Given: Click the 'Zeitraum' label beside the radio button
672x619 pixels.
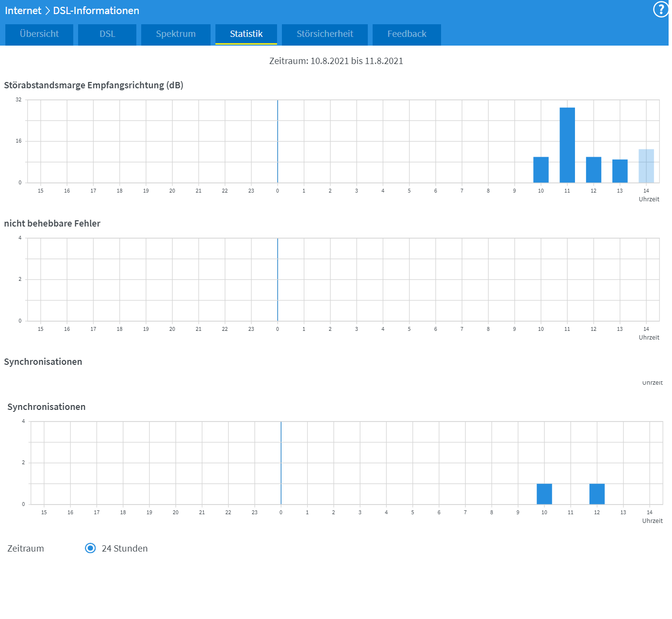Looking at the screenshot, I should (26, 549).
